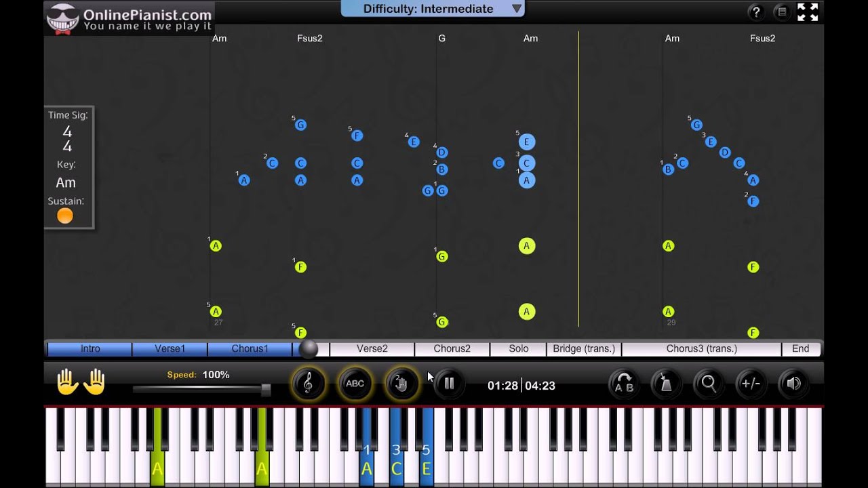Switch to fullscreen mode
Image resolution: width=868 pixels, height=488 pixels.
tap(808, 12)
